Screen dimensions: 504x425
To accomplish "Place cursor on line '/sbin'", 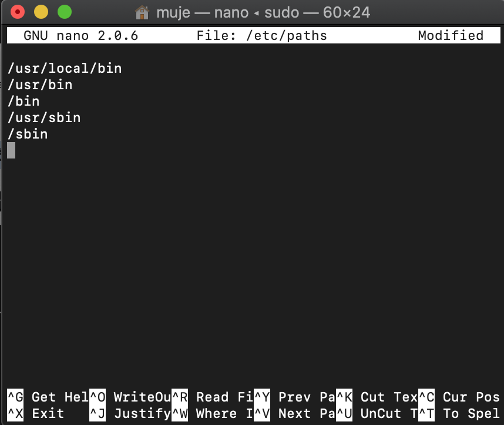I will 28,134.
